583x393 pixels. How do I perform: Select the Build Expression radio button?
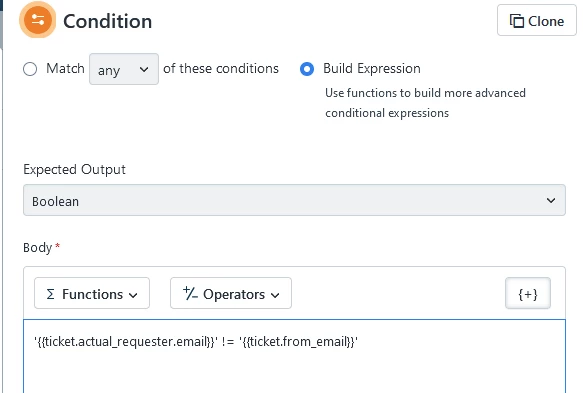point(307,69)
